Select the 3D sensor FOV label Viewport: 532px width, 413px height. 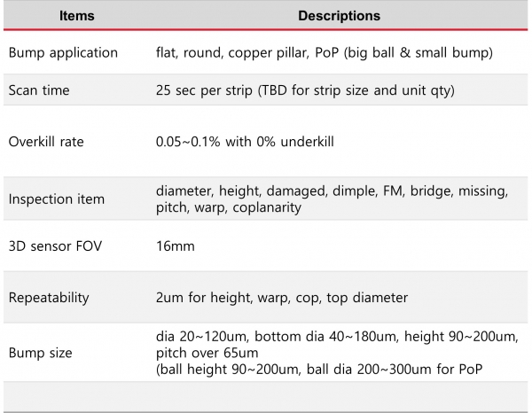(55, 246)
